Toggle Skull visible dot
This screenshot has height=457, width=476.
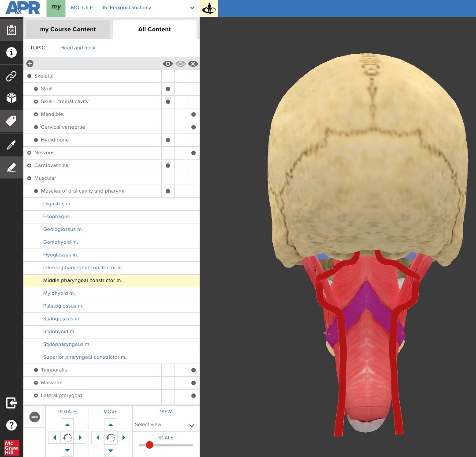tap(168, 89)
